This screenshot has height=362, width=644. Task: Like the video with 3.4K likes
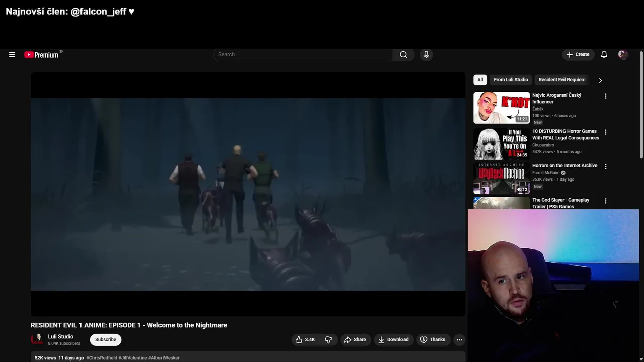(x=305, y=340)
